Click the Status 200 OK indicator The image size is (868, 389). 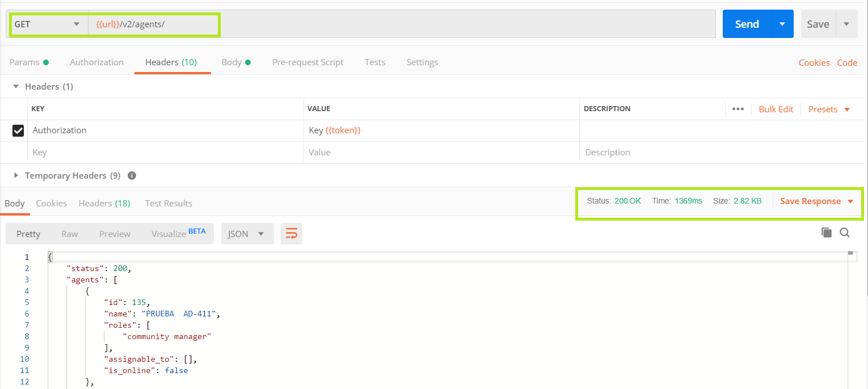pos(614,201)
